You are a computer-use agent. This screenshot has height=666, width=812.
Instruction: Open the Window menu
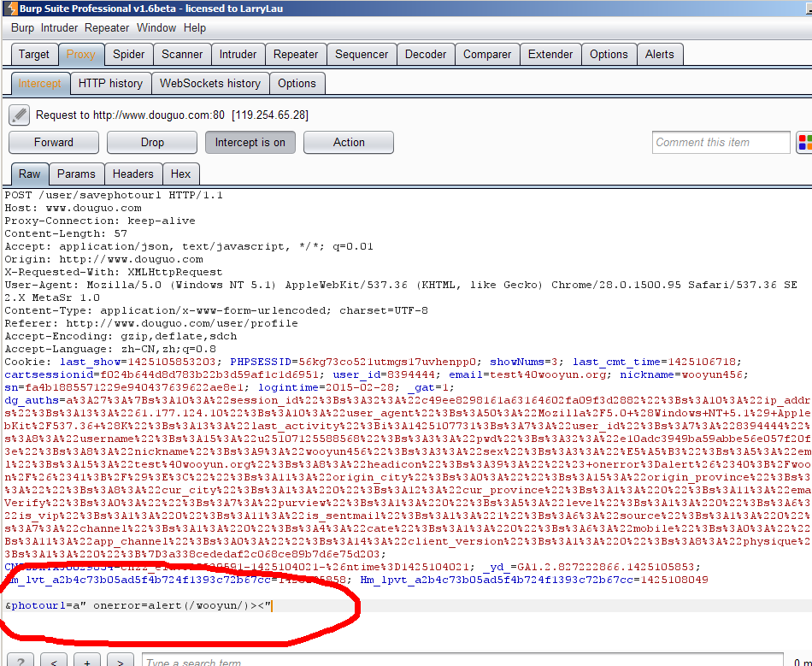[x=156, y=28]
